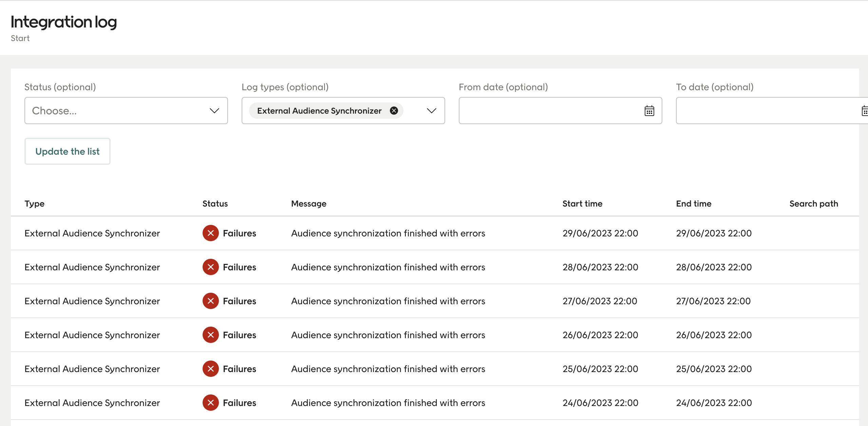Viewport: 868px width, 426px height.
Task: Select the To date input field
Action: click(763, 111)
